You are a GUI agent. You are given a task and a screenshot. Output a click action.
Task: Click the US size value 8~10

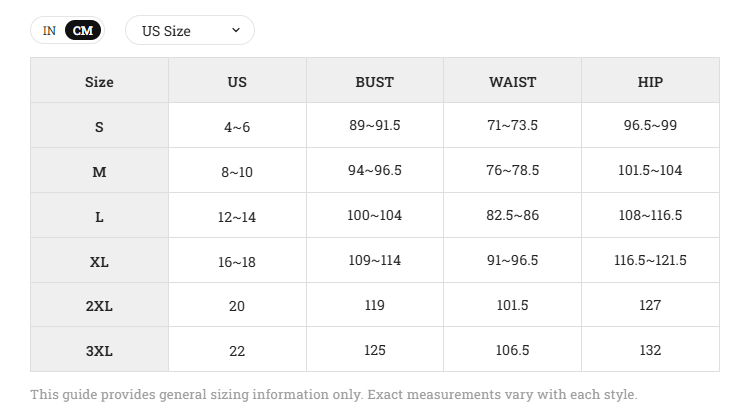(x=237, y=172)
